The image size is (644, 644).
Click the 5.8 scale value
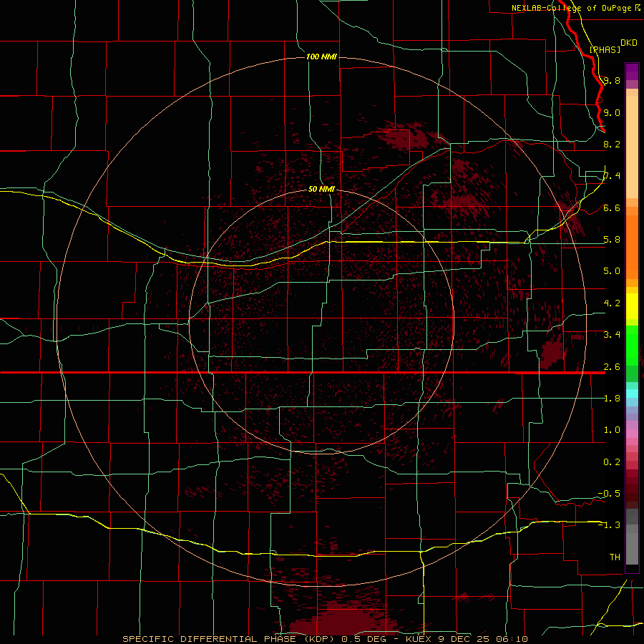tap(612, 240)
